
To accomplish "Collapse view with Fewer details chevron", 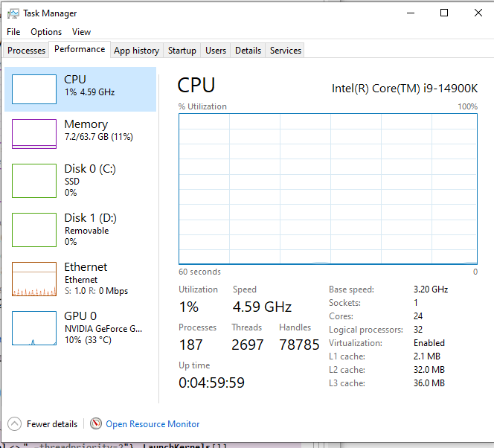I will [15, 423].
